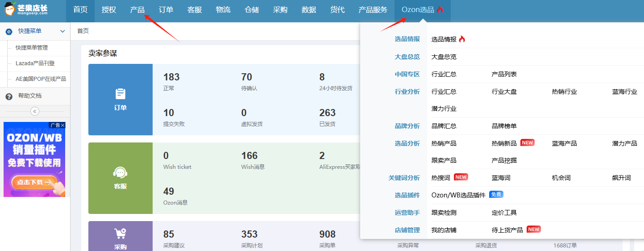Open 产品列表 under 中国专区
644x251 pixels.
(504, 74)
